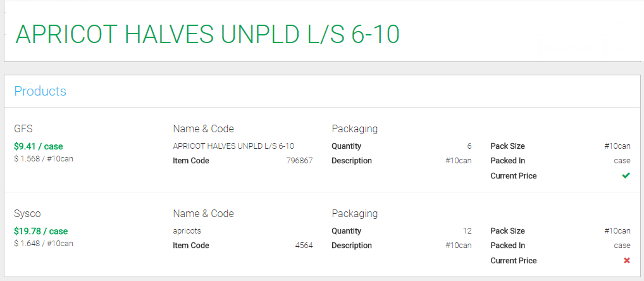Click the red X for Sysco current price

click(626, 260)
